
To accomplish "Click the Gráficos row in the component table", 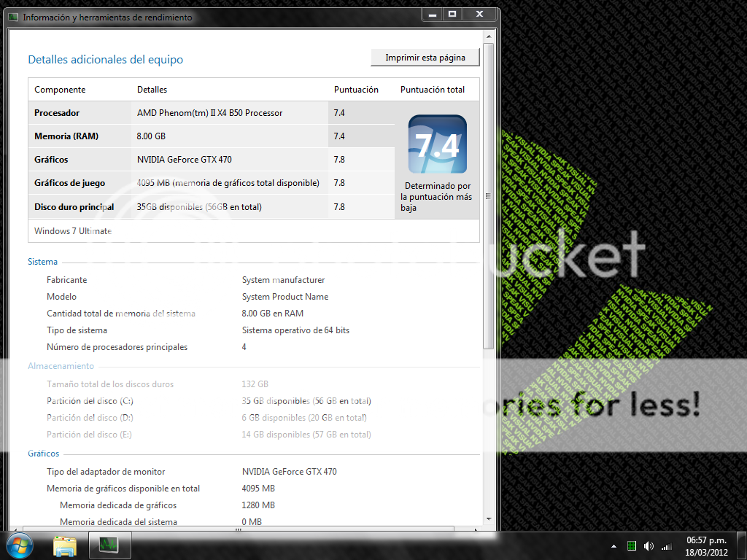I will point(211,160).
